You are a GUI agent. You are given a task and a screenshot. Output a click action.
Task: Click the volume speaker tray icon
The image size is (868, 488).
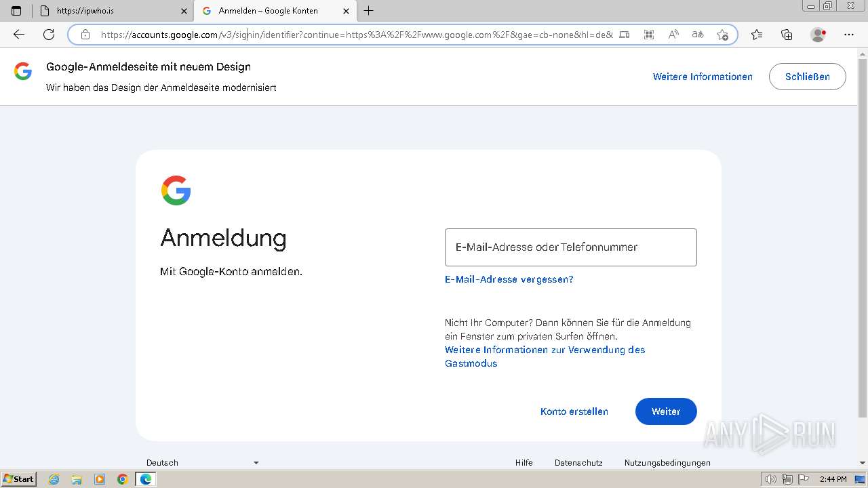(x=772, y=479)
